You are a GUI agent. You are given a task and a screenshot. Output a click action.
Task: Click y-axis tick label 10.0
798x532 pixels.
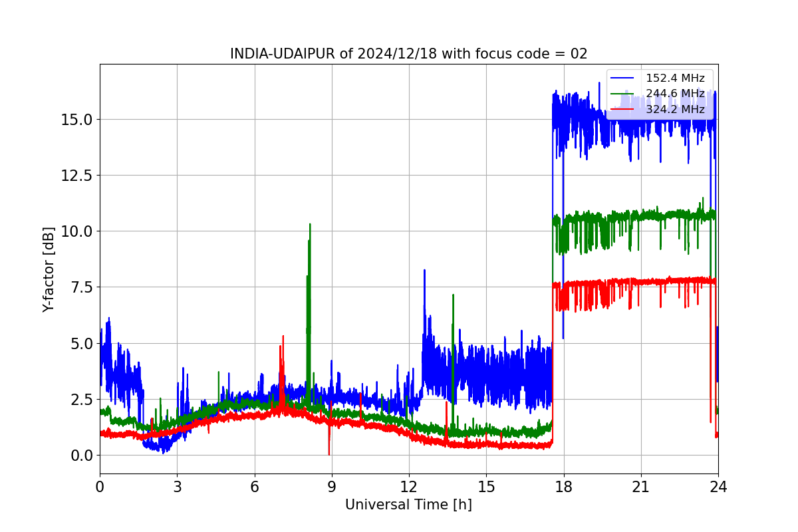75,231
